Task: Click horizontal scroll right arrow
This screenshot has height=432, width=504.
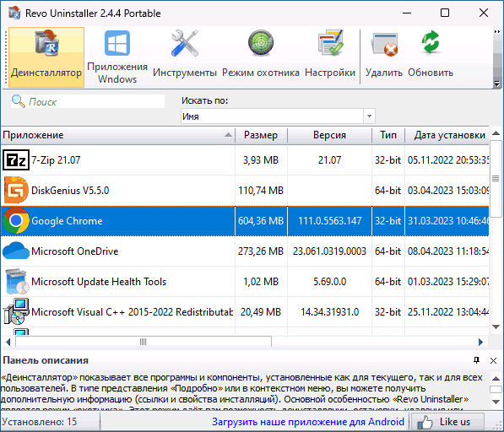Action: (x=480, y=342)
